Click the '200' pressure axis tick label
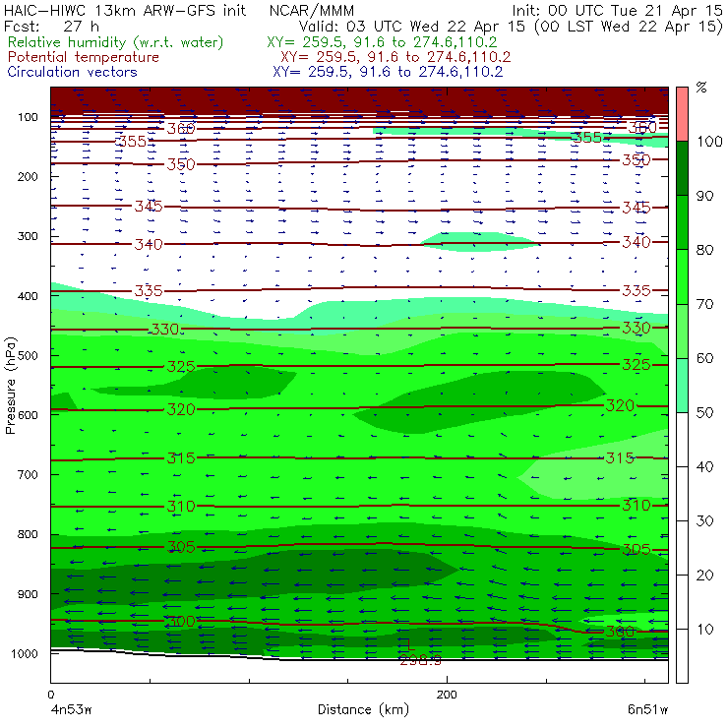The width and height of the screenshot is (728, 728). (28, 176)
